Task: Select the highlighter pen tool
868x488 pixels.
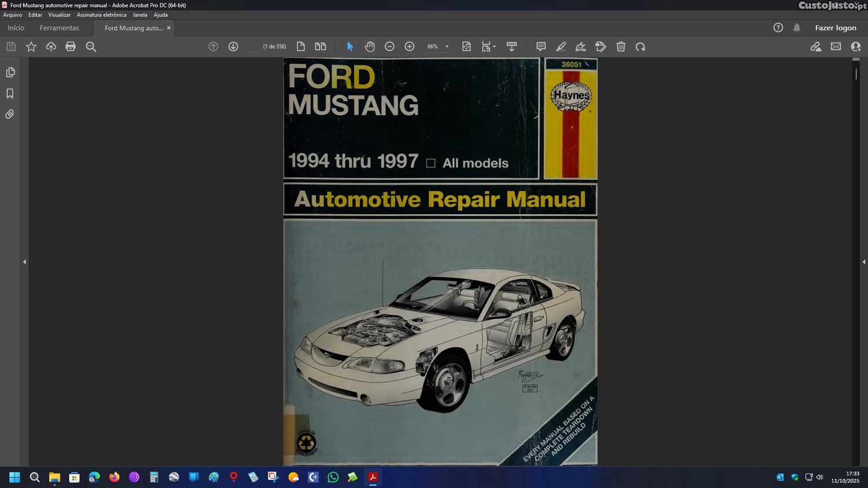Action: (x=561, y=47)
